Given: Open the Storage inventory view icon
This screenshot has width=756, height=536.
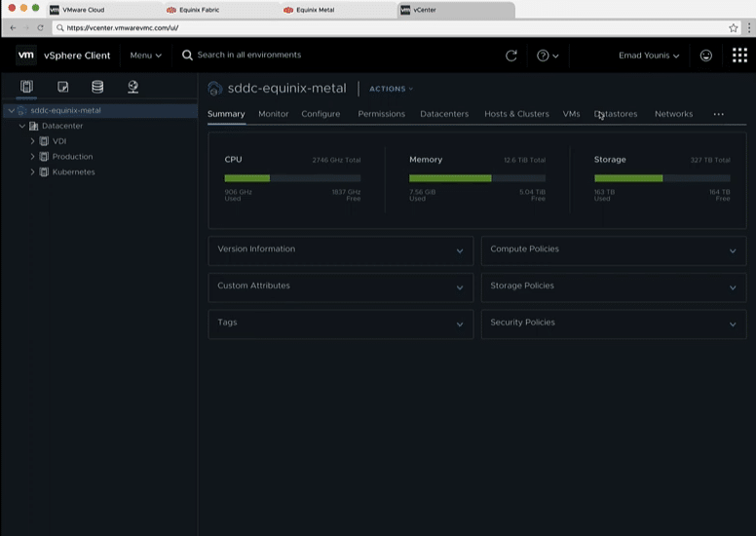Looking at the screenshot, I should tap(97, 87).
